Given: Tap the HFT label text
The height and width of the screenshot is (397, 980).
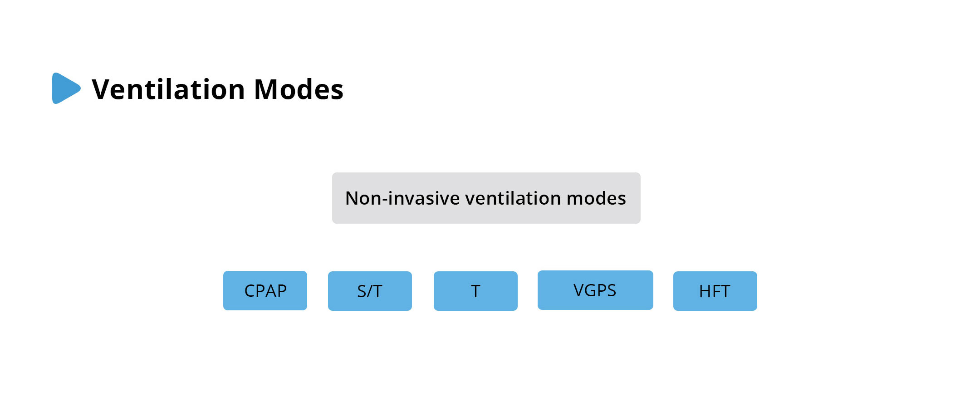Looking at the screenshot, I should pyautogui.click(x=715, y=291).
